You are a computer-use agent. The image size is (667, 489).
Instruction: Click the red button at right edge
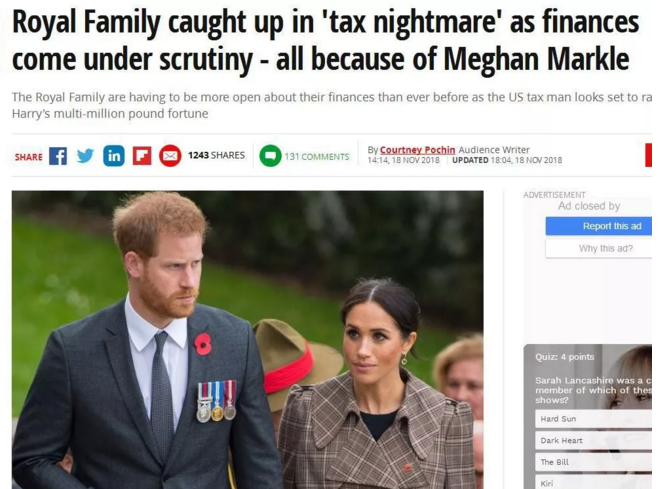coord(649,155)
